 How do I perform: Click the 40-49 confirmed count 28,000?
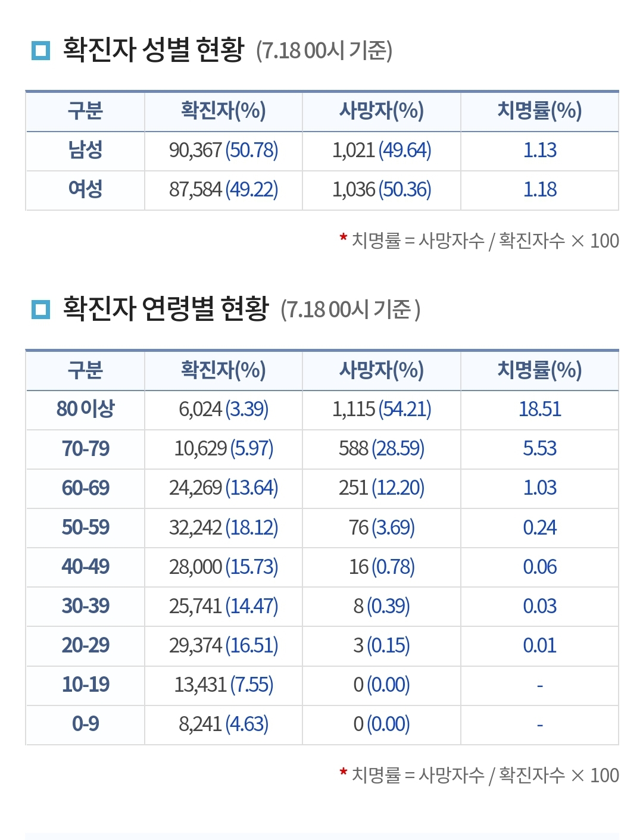pyautogui.click(x=195, y=567)
